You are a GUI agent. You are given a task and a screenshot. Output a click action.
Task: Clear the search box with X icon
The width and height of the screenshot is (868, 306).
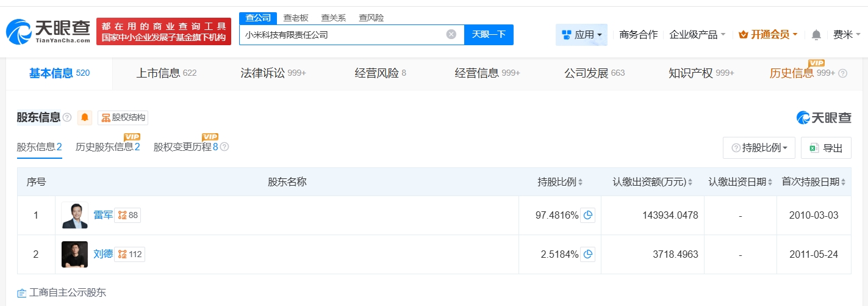tap(451, 34)
